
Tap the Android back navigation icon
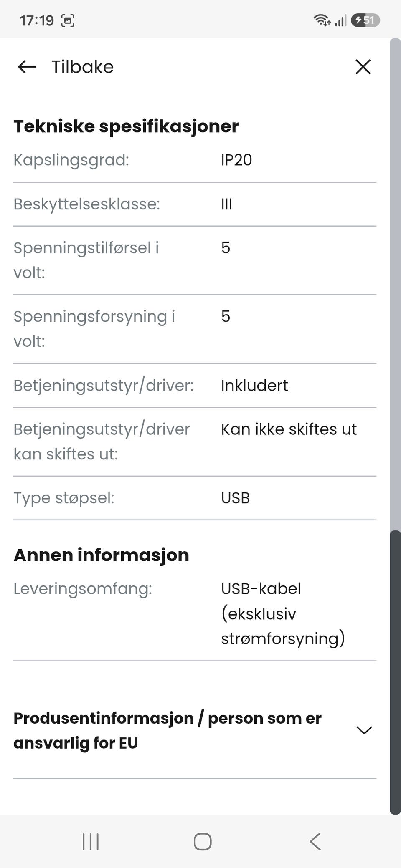pyautogui.click(x=315, y=842)
